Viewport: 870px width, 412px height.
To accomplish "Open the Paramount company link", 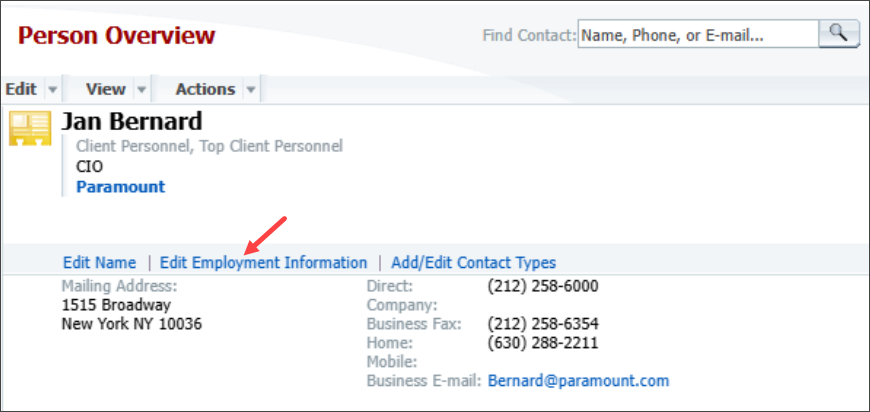I will [120, 187].
